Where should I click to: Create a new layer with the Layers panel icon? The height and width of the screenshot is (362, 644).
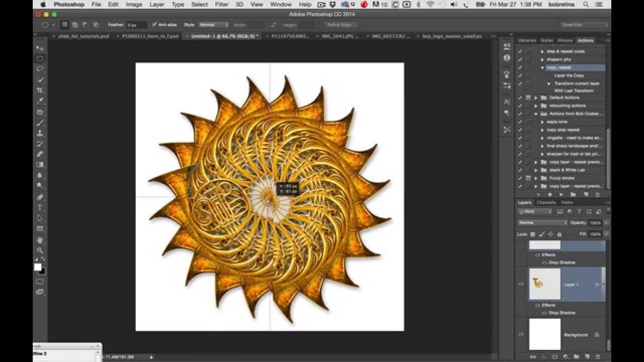587,356
